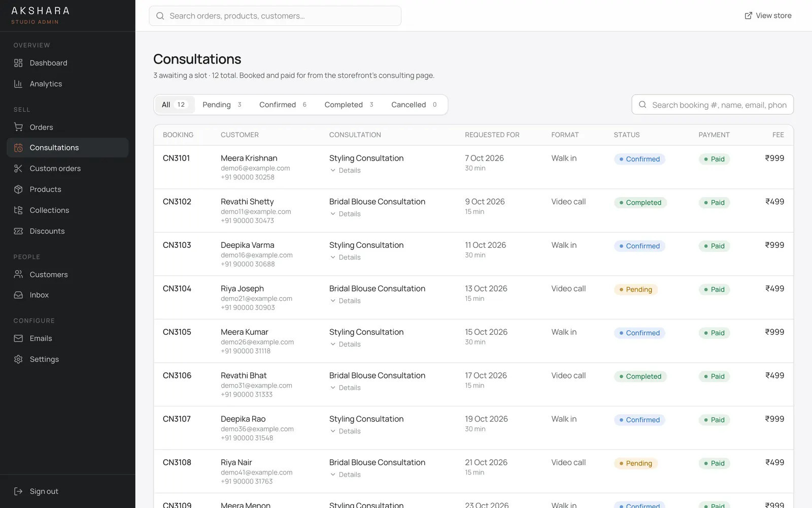Expand Details for booking CN3103
This screenshot has width=812, height=508.
[345, 258]
